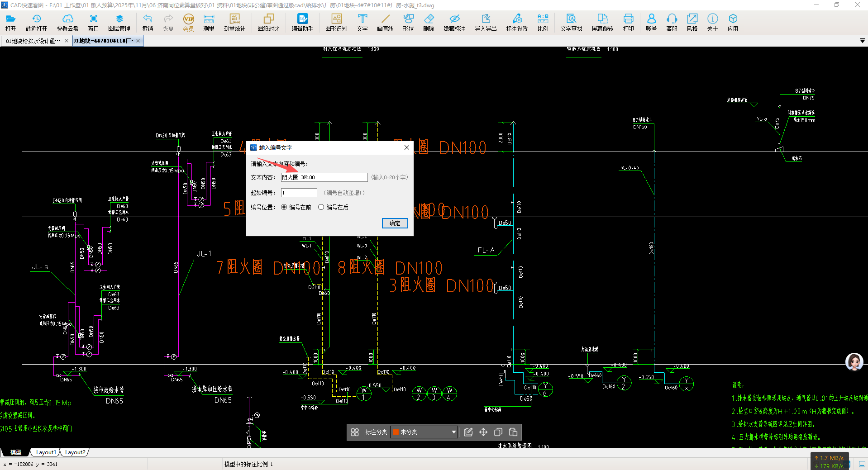This screenshot has height=470, width=868.
Task: Click the 文字查找 text search icon
Action: tap(571, 22)
